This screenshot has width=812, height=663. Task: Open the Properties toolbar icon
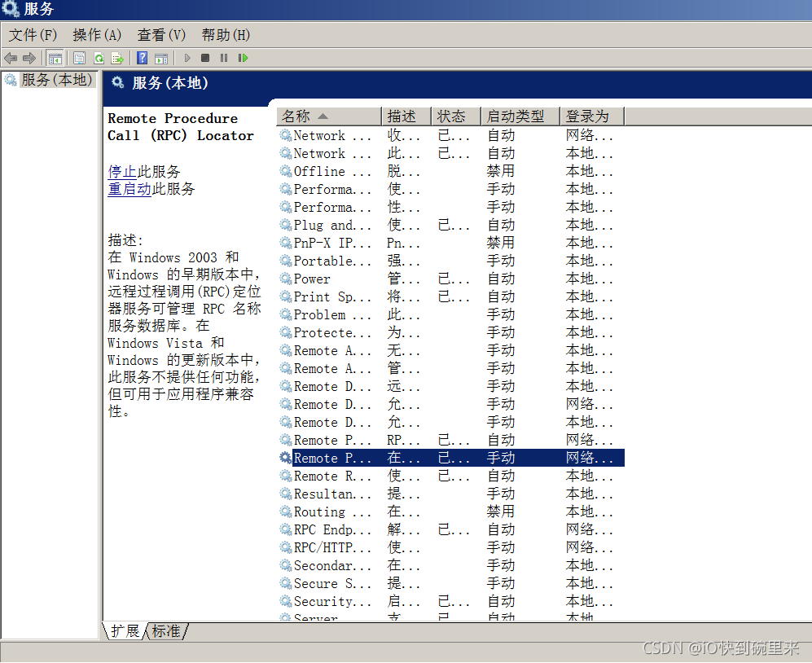[79, 58]
